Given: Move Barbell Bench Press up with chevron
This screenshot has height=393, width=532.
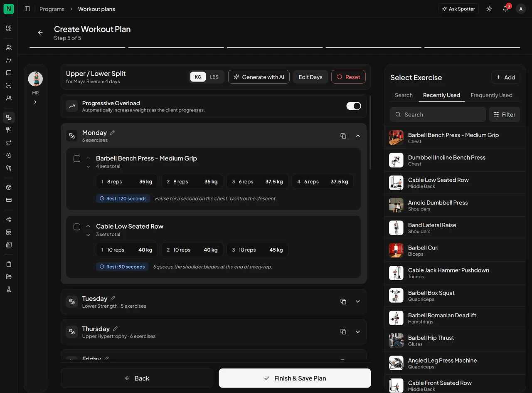Looking at the screenshot, I should 88,158.
